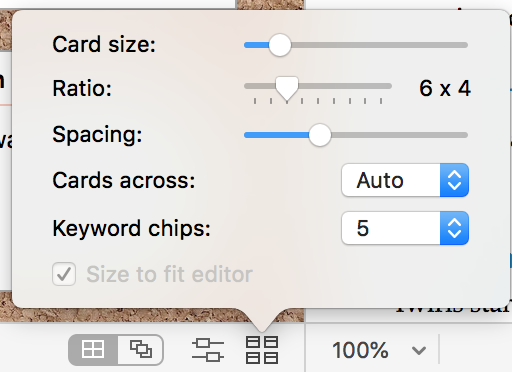Toggle the corkboard options four-cards icon
The image size is (512, 372).
[262, 350]
